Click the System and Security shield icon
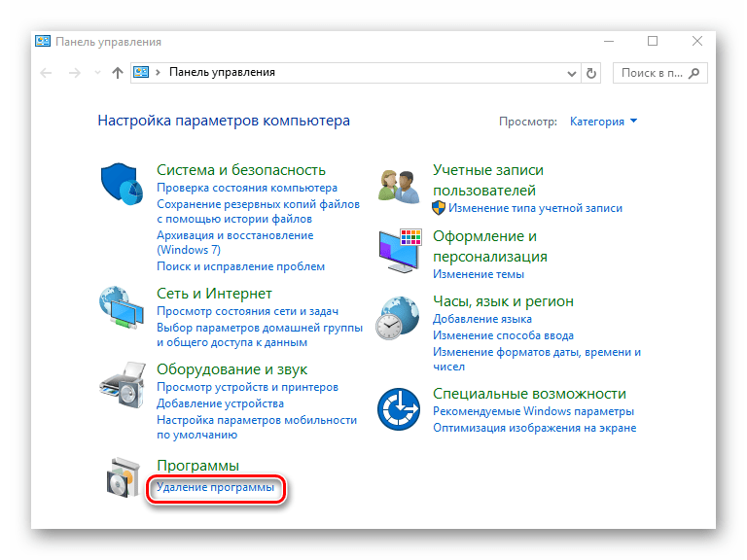 point(122,184)
